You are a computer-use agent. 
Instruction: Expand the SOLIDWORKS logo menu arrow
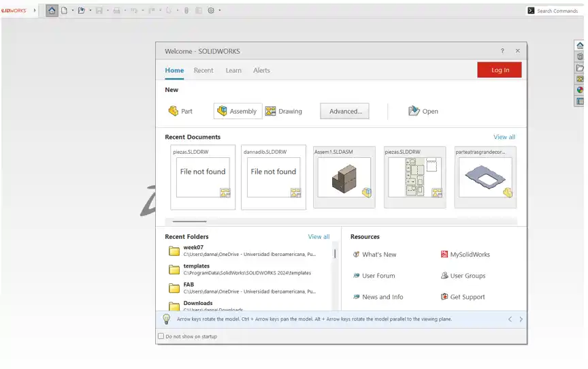(35, 10)
